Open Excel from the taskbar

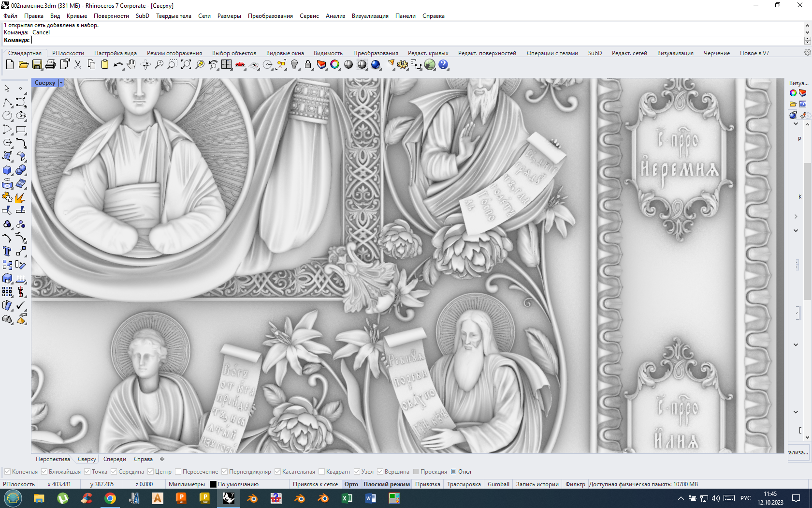click(x=347, y=498)
